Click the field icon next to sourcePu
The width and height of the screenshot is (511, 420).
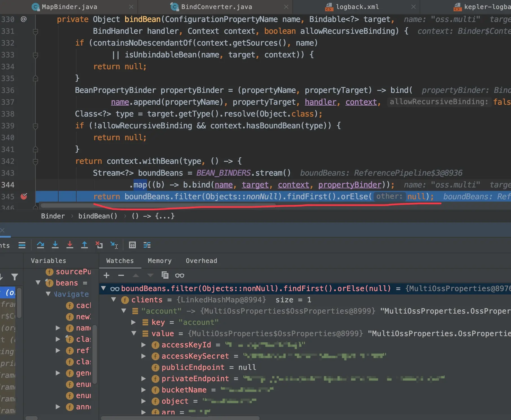[x=49, y=272]
